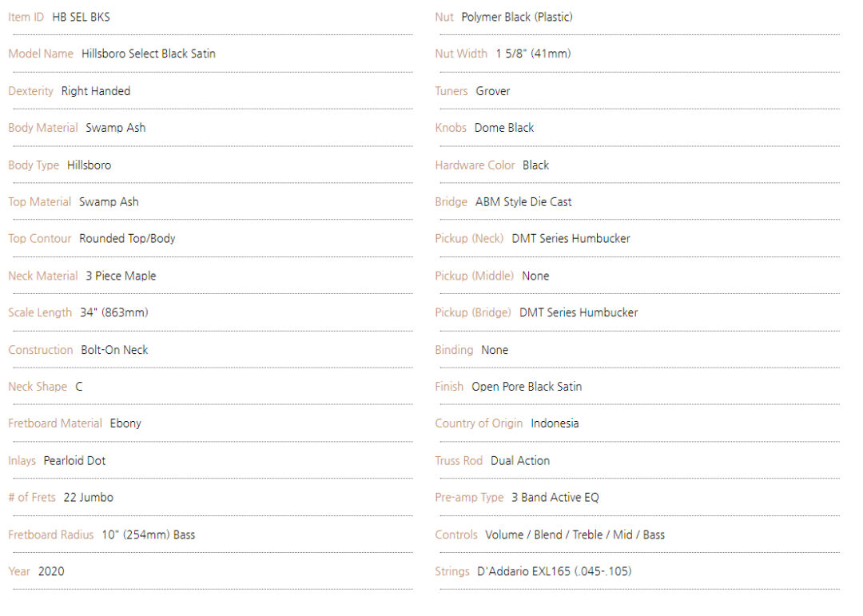Screen dimensions: 863x616
Task: Select the 22 Jumbo frets value
Action: point(89,498)
